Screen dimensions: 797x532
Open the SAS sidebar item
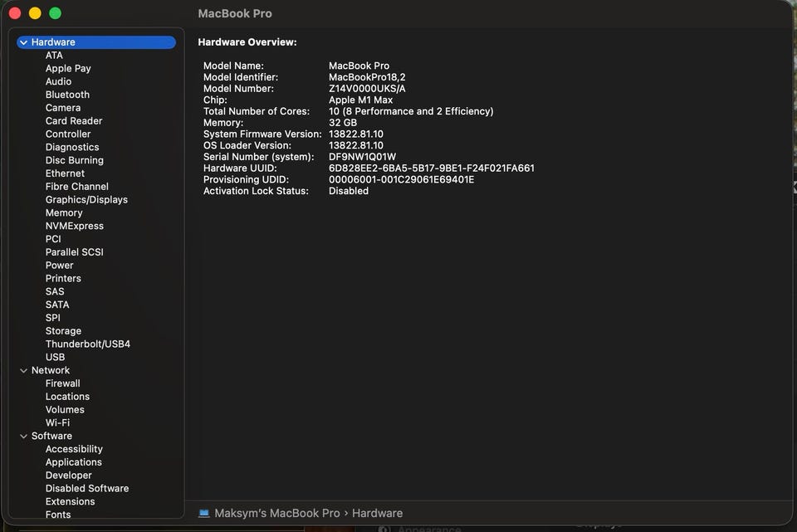[55, 291]
